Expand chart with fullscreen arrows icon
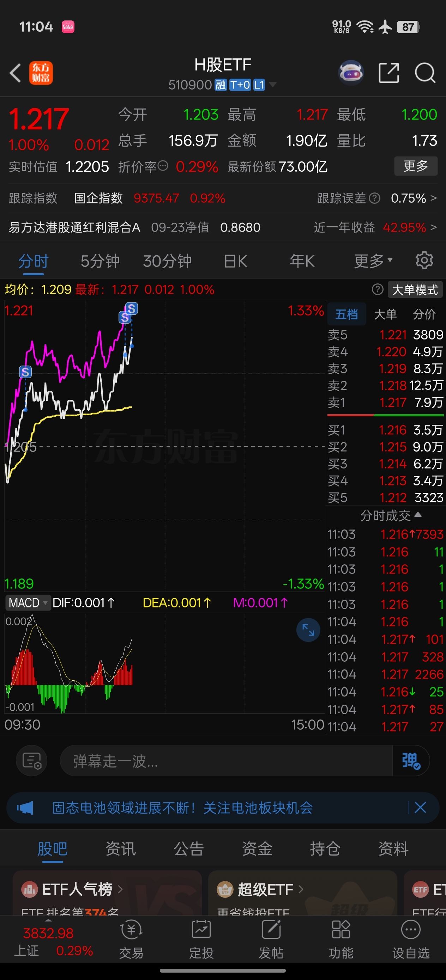Image resolution: width=446 pixels, height=980 pixels. [x=308, y=630]
